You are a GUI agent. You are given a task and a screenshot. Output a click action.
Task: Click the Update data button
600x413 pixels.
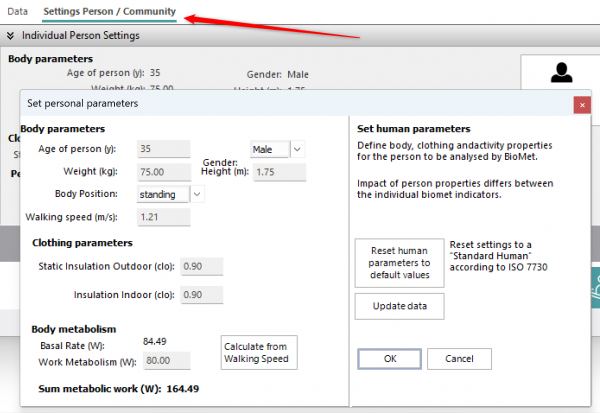coord(399,306)
